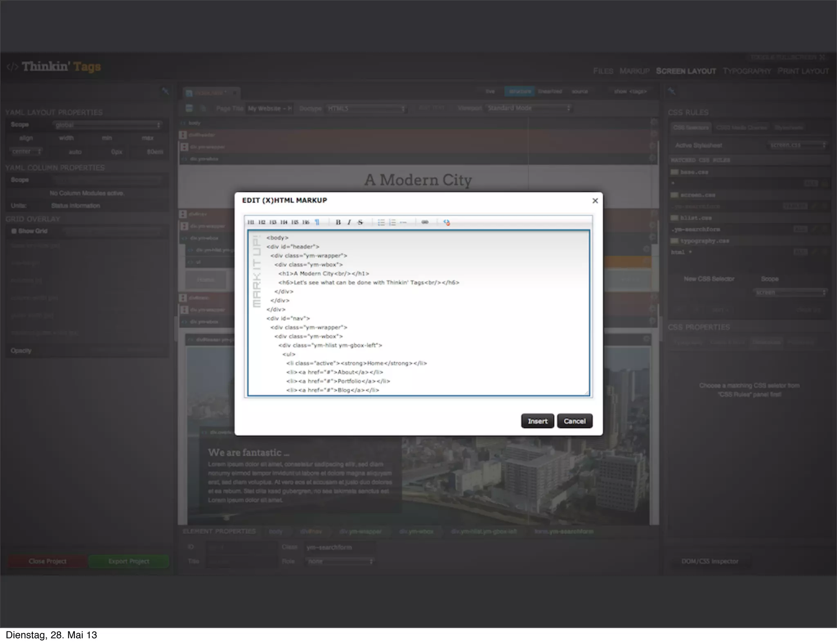The image size is (837, 644).
Task: Open the global Scope dropdown
Action: (107, 125)
